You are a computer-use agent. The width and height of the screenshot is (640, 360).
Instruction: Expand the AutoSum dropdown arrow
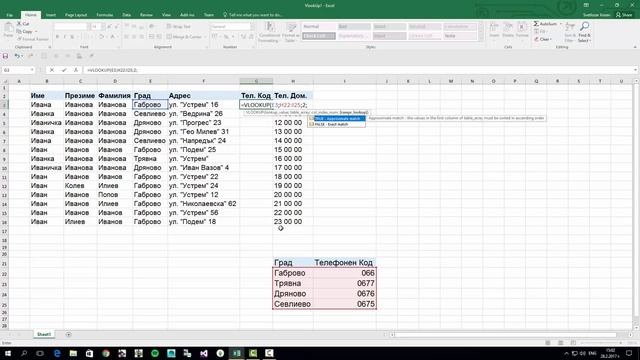click(560, 24)
